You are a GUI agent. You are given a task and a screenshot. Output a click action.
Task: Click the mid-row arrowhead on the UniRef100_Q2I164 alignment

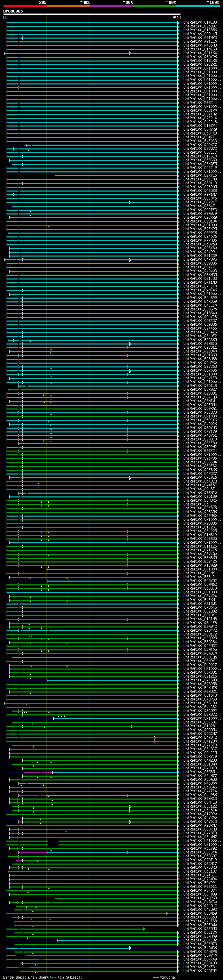click(x=130, y=53)
